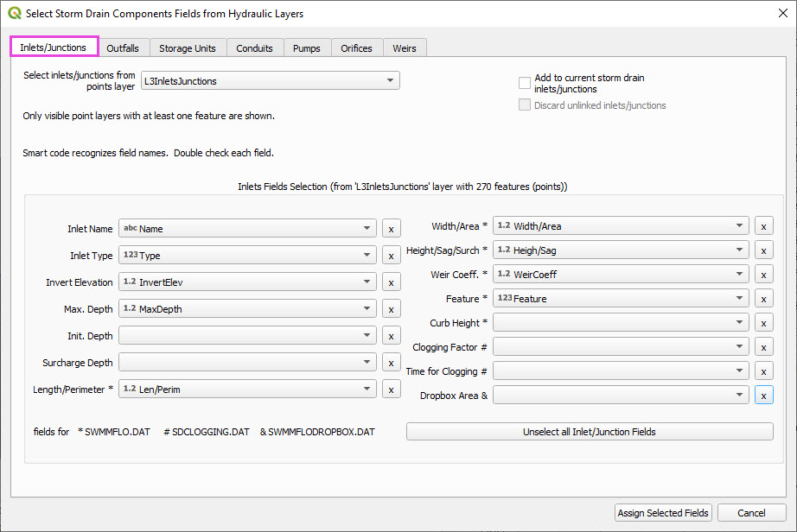Screen dimensions: 797x532
Task: Expand the Curb Height field dropdown
Action: (x=620, y=322)
